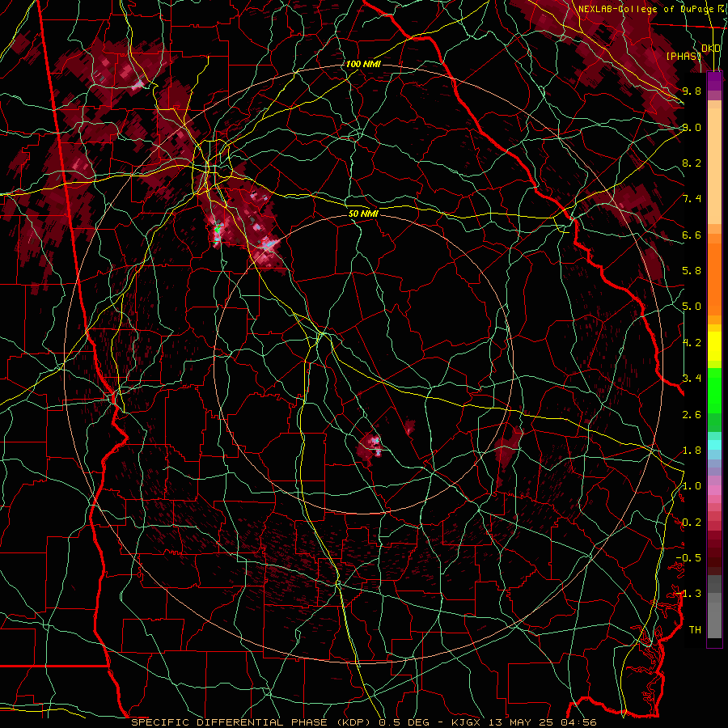Screen dimensions: 728x728
Task: Click the 5.8 value on the color scale
Action: tap(692, 271)
